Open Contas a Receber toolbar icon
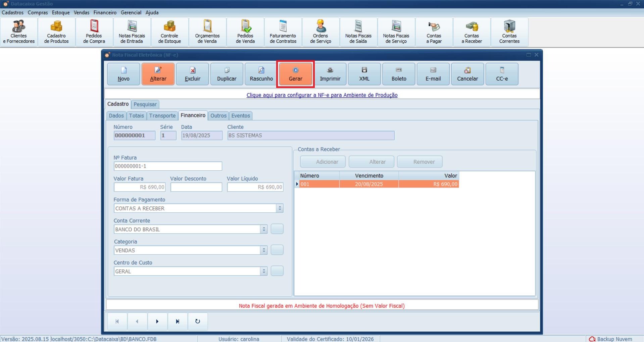 pos(472,32)
